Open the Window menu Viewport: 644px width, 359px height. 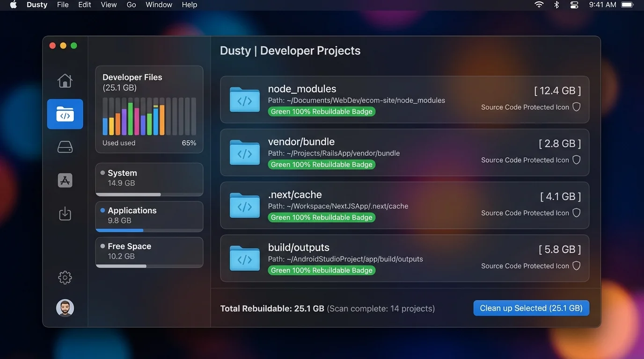(159, 5)
